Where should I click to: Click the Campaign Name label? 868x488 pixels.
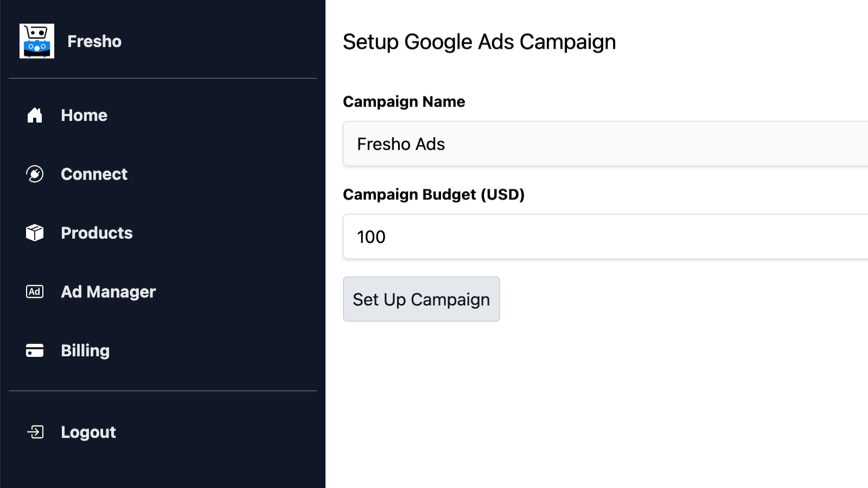pos(404,101)
